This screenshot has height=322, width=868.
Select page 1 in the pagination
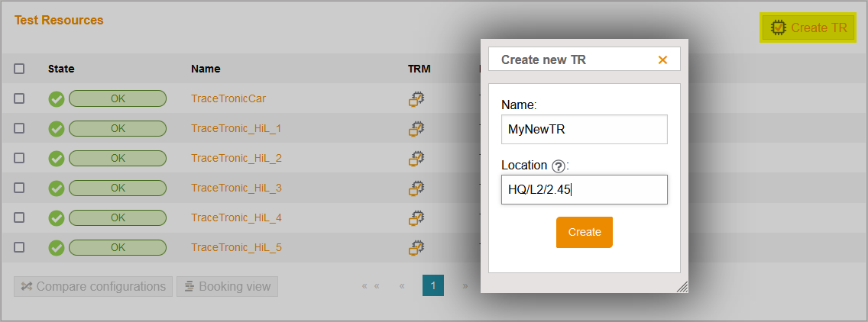pos(432,286)
